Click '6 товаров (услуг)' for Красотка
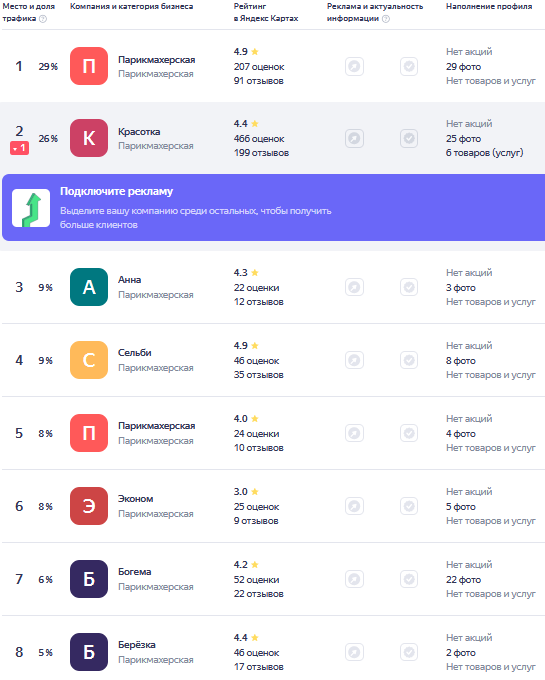This screenshot has width=545, height=680. pos(484,153)
